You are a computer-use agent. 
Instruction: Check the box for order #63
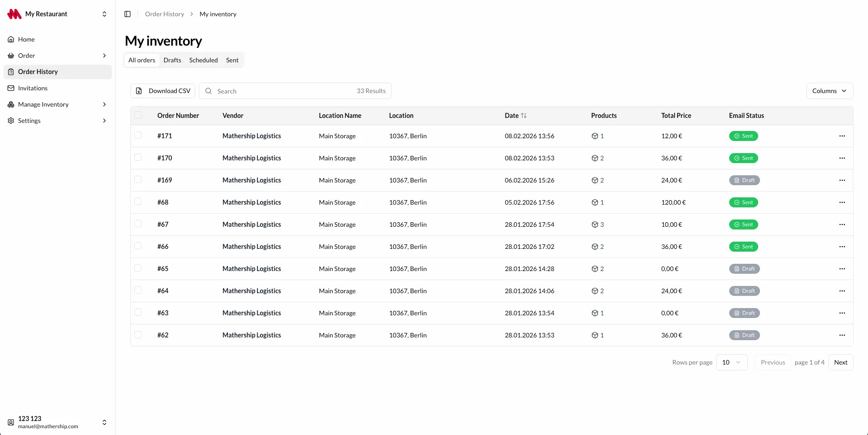coord(138,313)
